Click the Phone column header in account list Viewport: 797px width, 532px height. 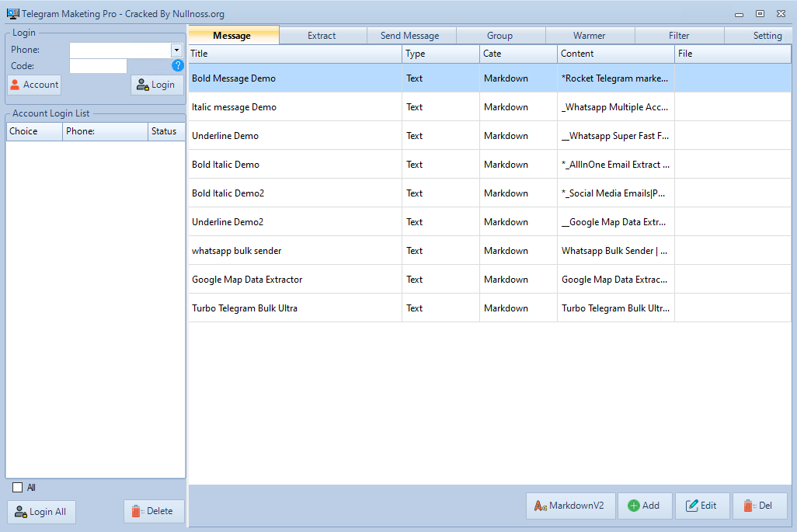105,131
